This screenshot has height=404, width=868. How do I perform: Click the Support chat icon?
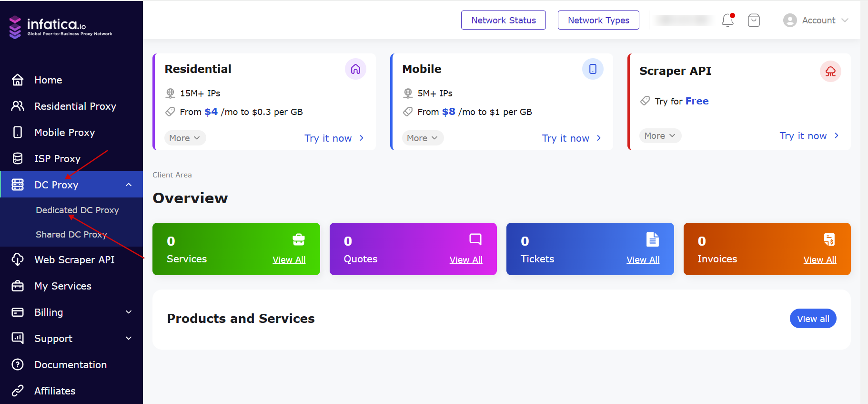(x=18, y=338)
